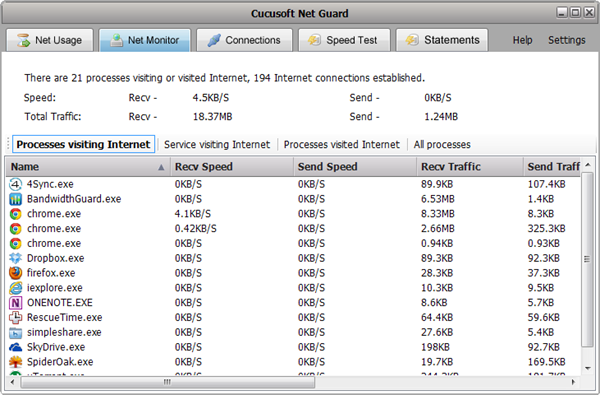The height and width of the screenshot is (395, 600).
Task: Click the firefox.exe icon
Action: pos(15,273)
